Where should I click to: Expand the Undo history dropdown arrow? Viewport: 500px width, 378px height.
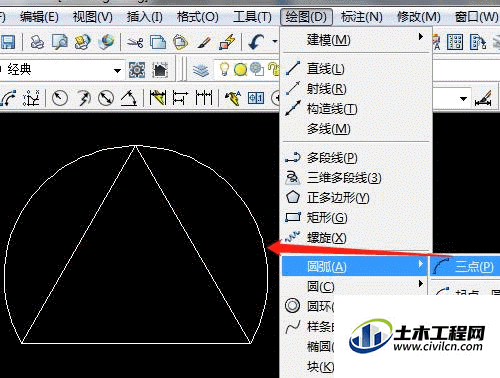[275, 42]
